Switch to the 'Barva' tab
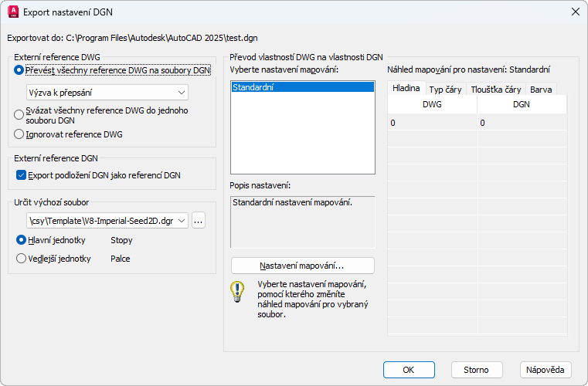Viewport: 588px width, 386px height. click(541, 90)
